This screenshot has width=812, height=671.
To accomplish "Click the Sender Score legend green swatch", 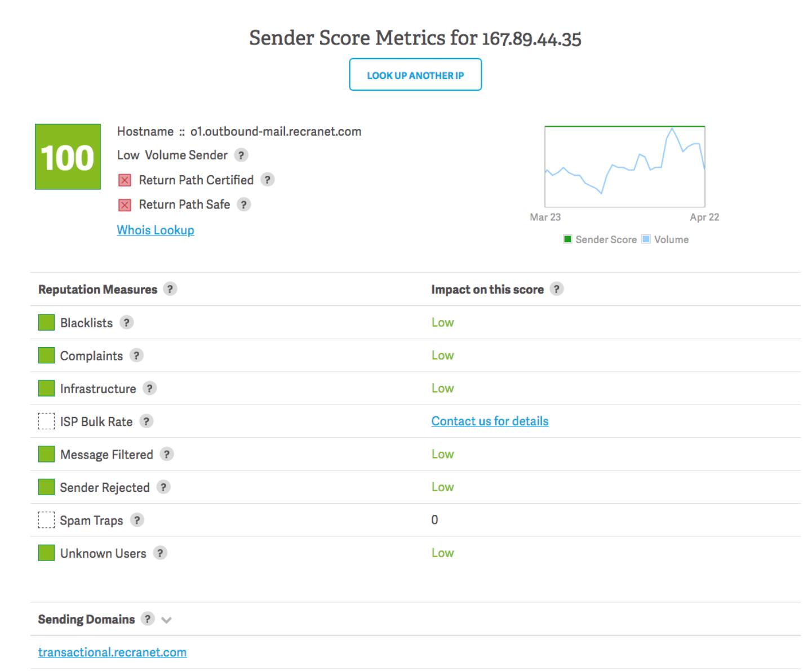I will point(568,239).
